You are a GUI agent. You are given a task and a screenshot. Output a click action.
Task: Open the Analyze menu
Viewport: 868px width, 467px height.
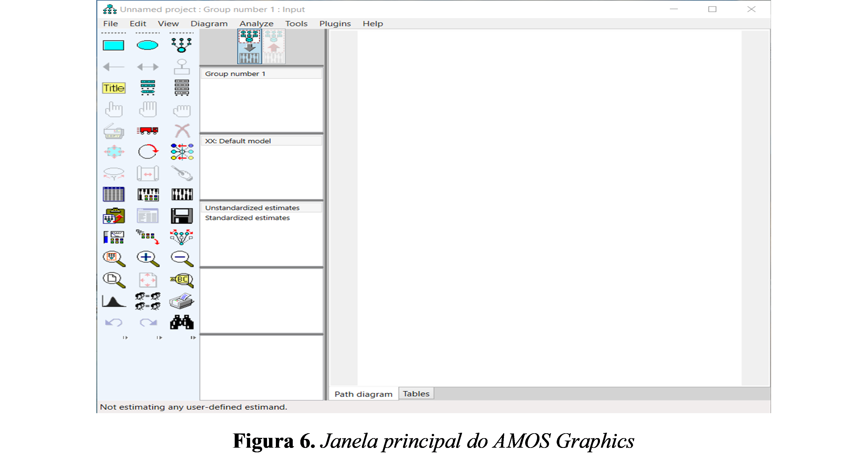click(256, 23)
